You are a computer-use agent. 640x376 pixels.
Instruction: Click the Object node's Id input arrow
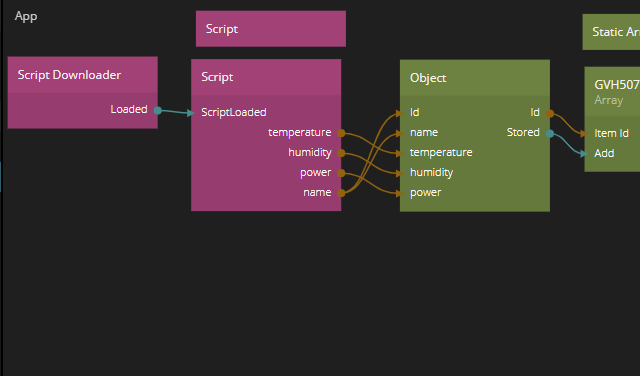tap(400, 113)
